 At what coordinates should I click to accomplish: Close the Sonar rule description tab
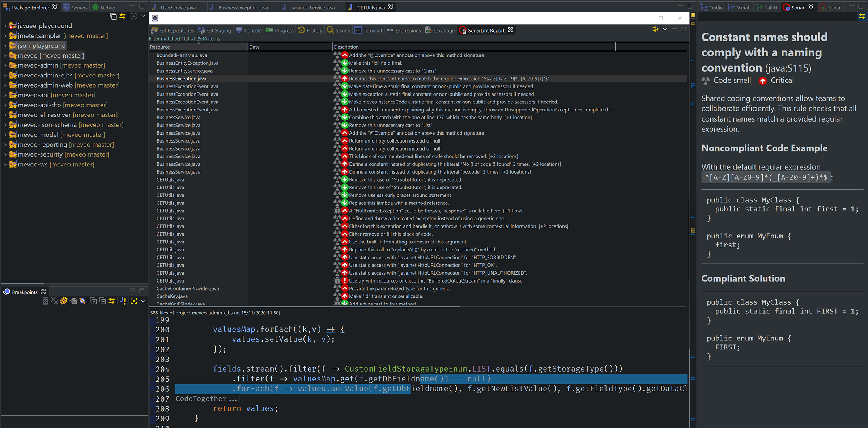[x=811, y=7]
